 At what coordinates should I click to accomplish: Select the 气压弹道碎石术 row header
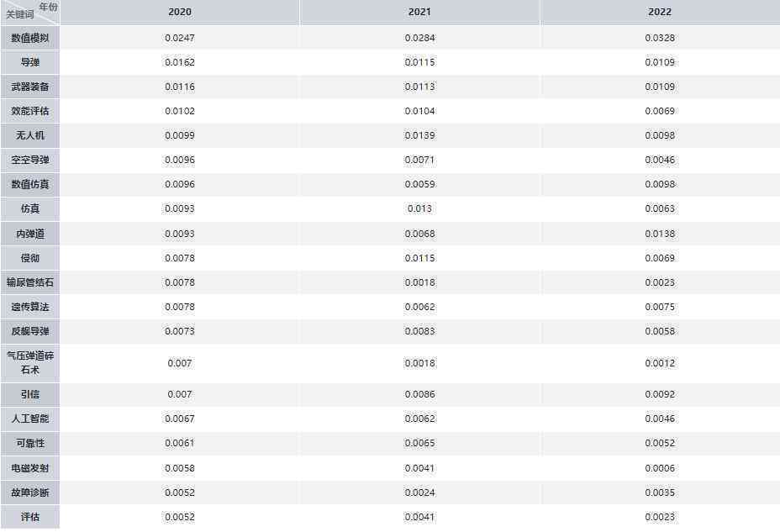(30, 363)
